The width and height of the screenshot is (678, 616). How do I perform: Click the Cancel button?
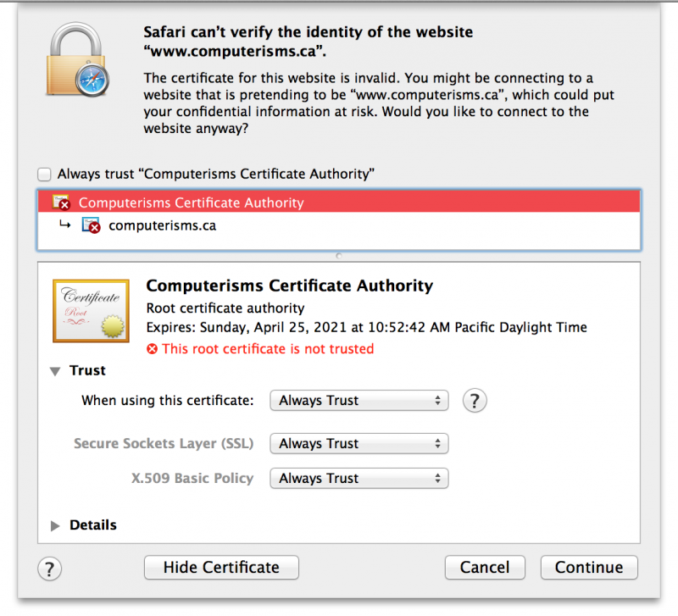pos(485,567)
